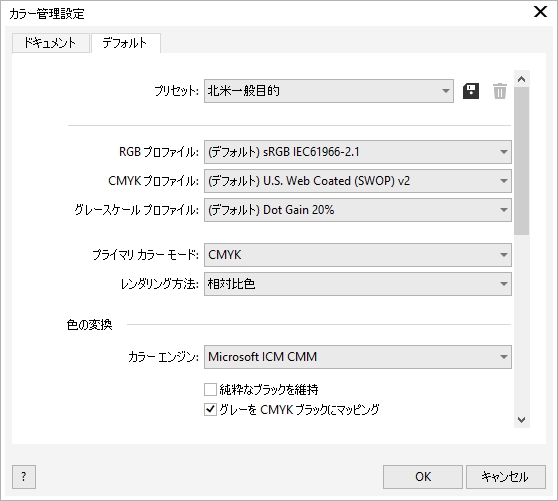The image size is (558, 501).
Task: Expand the レンダリング方法 dropdown showing 相対比色
Action: click(x=358, y=284)
